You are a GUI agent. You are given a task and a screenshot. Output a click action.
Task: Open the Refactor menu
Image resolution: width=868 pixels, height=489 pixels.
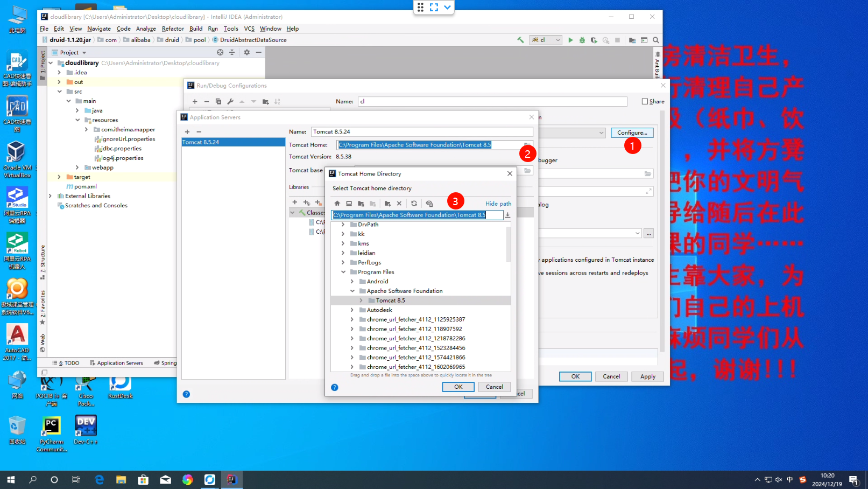tap(173, 29)
